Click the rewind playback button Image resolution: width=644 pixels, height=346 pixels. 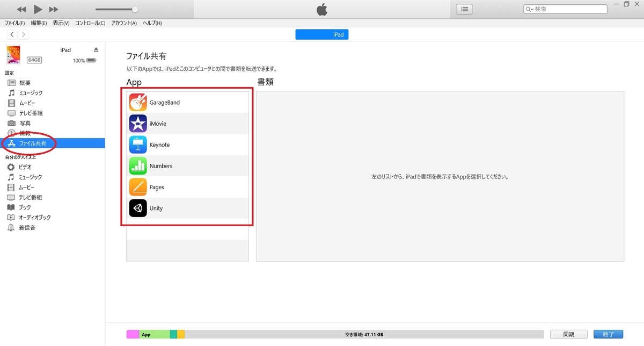coord(21,10)
